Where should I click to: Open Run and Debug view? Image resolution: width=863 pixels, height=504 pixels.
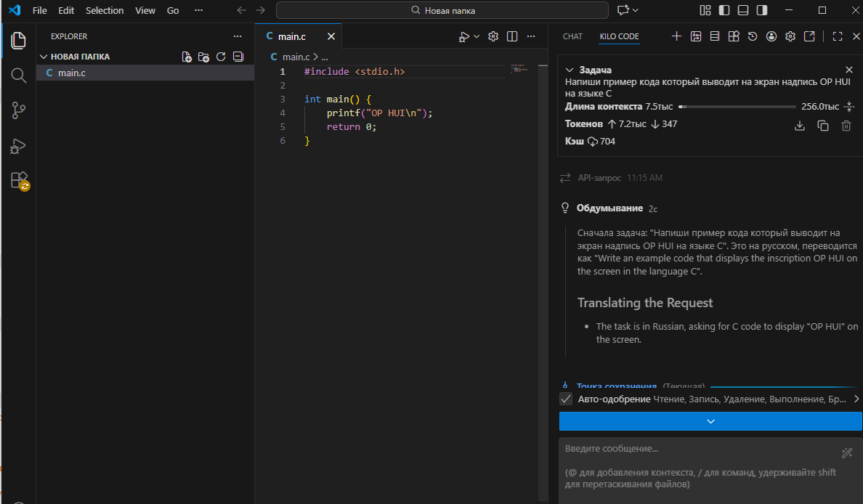pyautogui.click(x=18, y=146)
